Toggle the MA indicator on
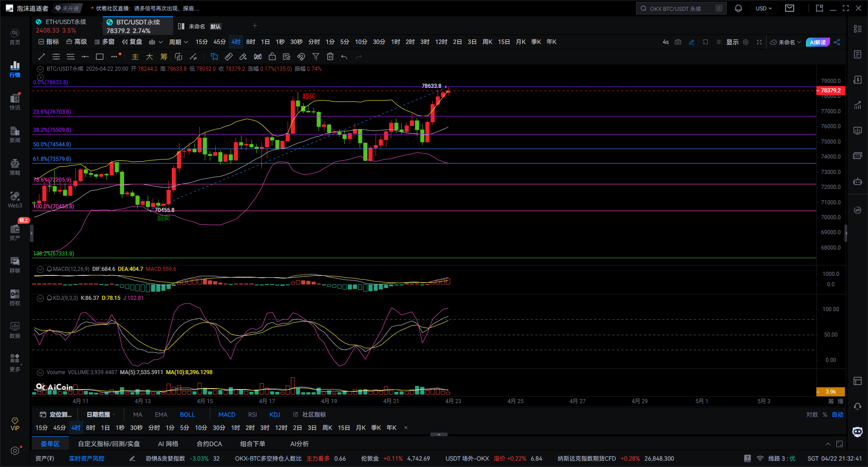 [x=137, y=414]
